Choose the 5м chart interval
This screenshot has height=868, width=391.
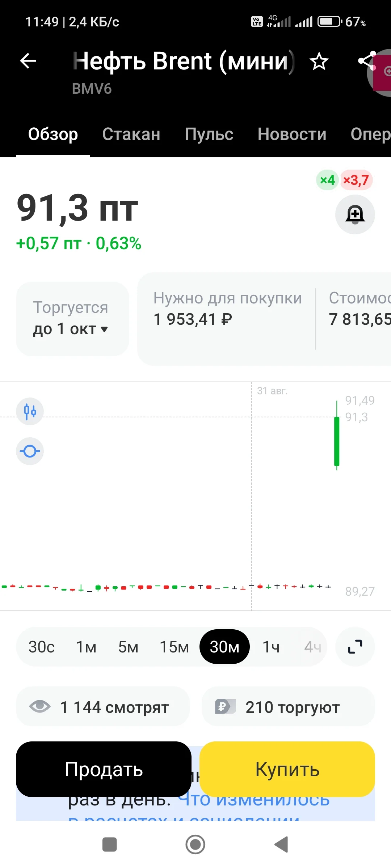129,647
